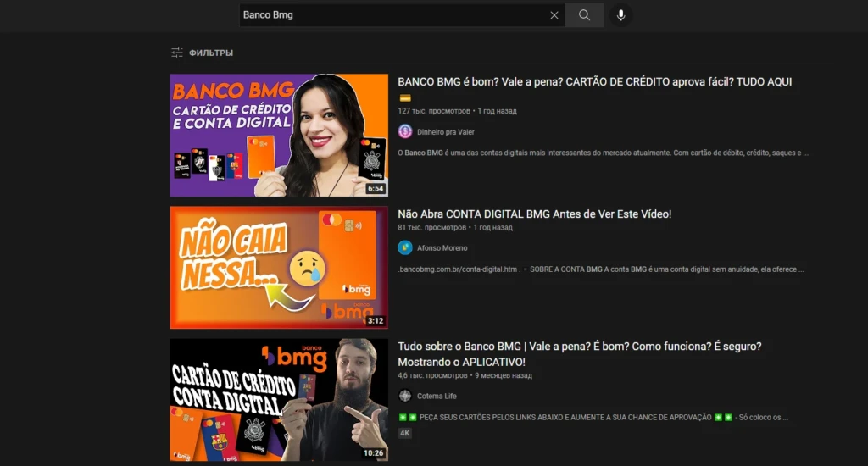The image size is (868, 466).
Task: Open the NÃO CAIA NESSA thumbnail
Action: (x=279, y=267)
